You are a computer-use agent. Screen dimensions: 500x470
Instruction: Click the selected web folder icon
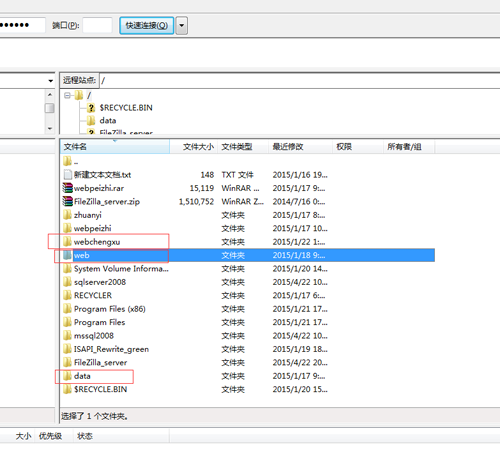67,255
